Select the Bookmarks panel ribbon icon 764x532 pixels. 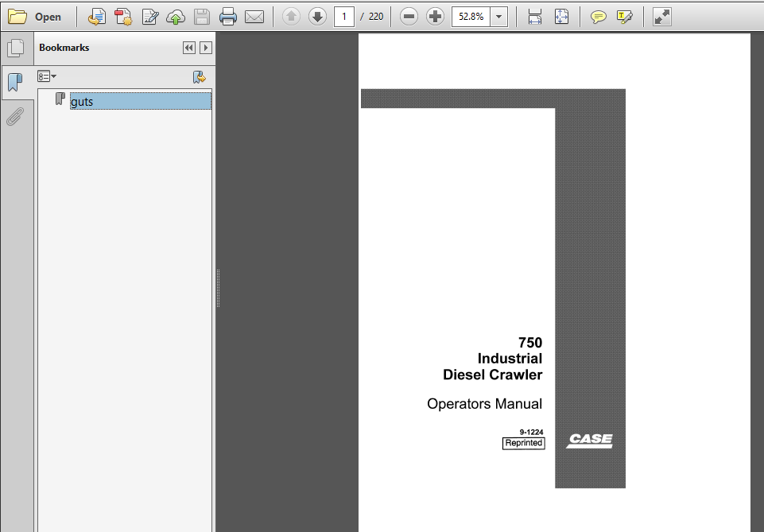point(16,83)
